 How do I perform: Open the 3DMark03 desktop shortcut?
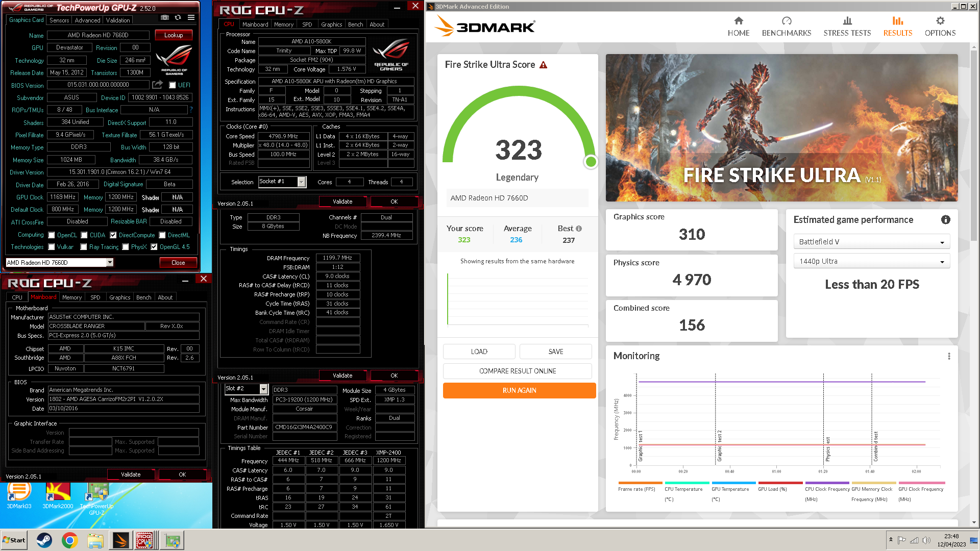(x=19, y=496)
